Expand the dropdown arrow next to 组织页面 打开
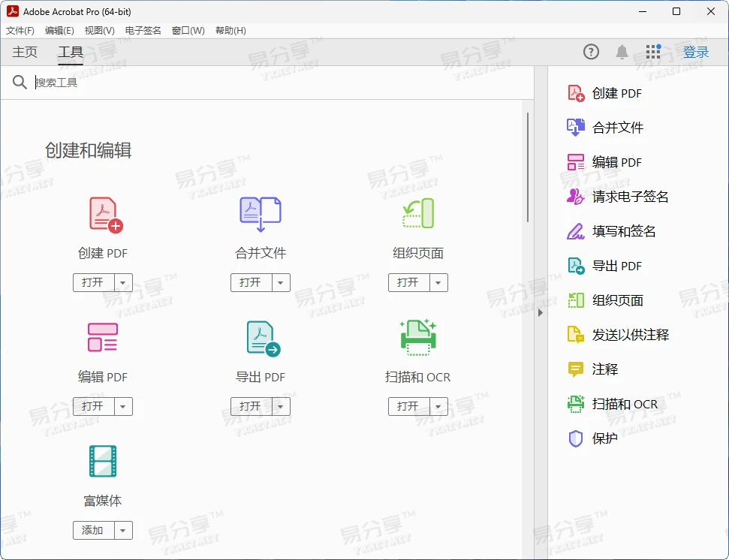The height and width of the screenshot is (560, 729). tap(438, 282)
